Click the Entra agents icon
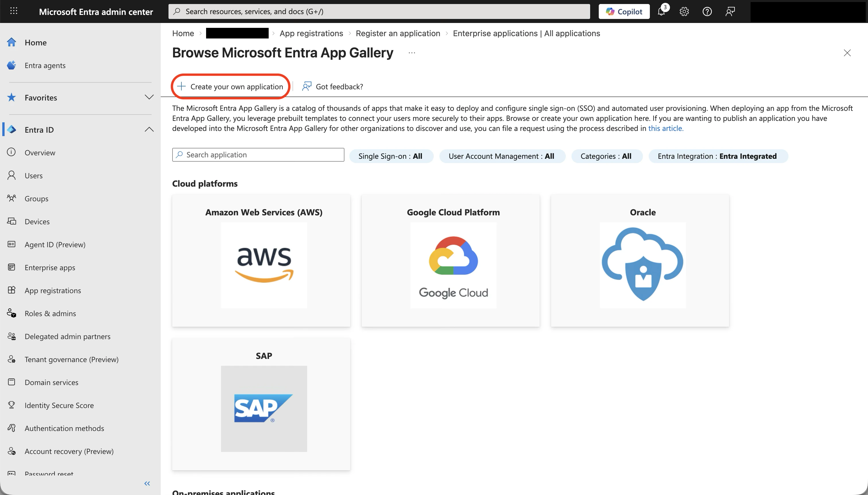 [11, 65]
